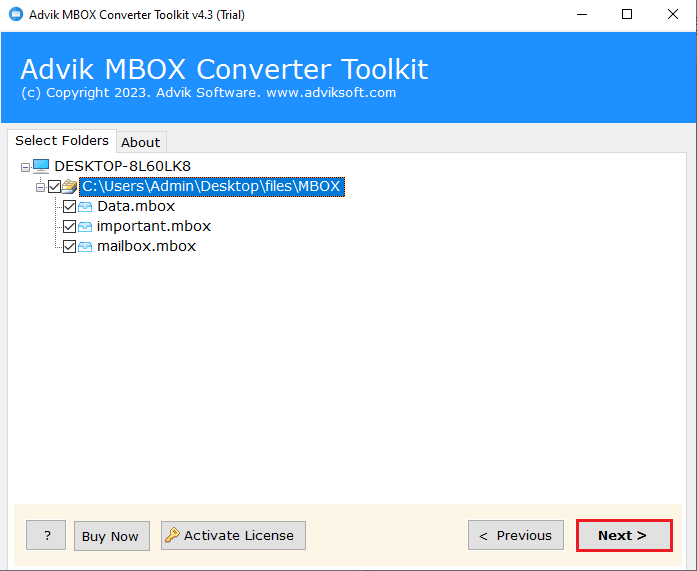Open the Select Folders tab

coord(62,141)
